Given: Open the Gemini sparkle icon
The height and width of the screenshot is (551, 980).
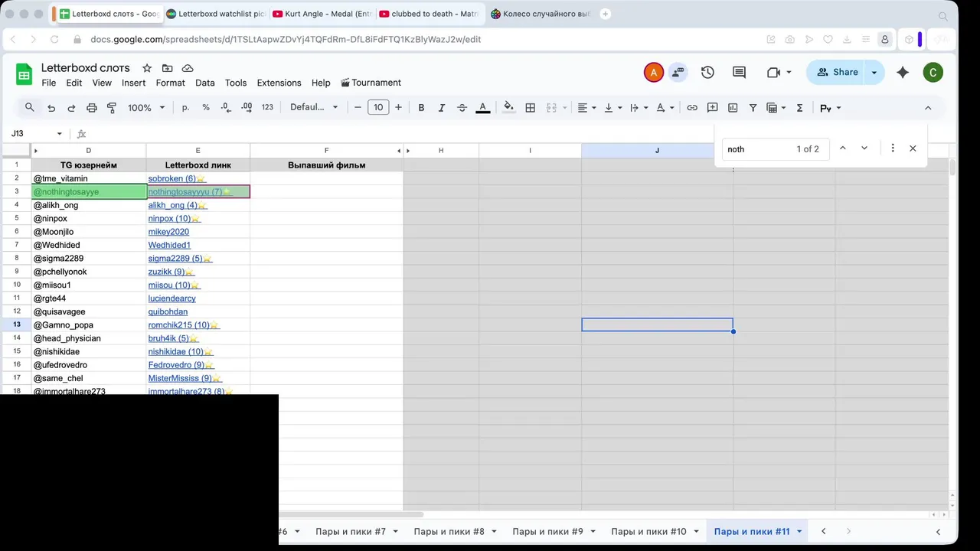Looking at the screenshot, I should click(903, 72).
